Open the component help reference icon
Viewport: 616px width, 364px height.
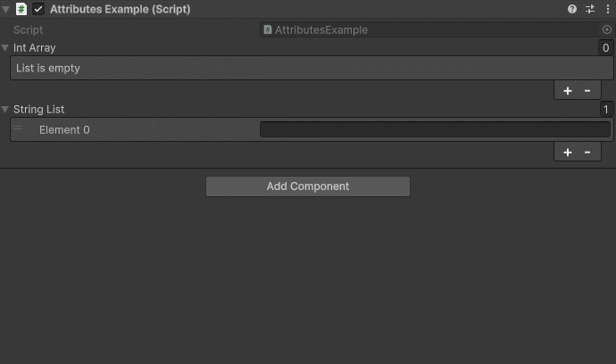click(572, 9)
